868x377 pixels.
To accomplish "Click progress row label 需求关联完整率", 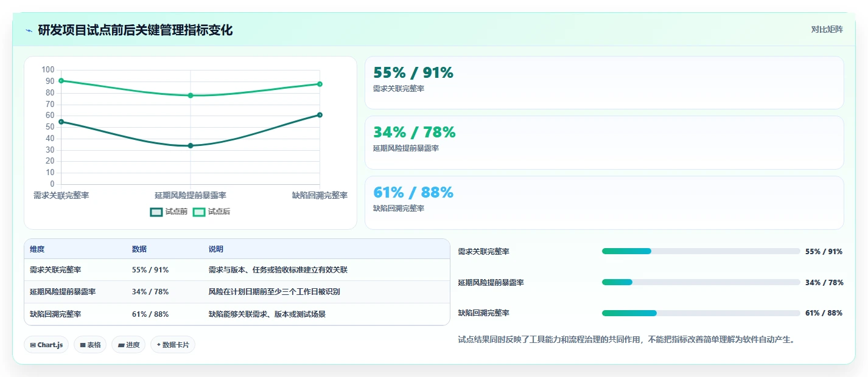I will coord(483,251).
